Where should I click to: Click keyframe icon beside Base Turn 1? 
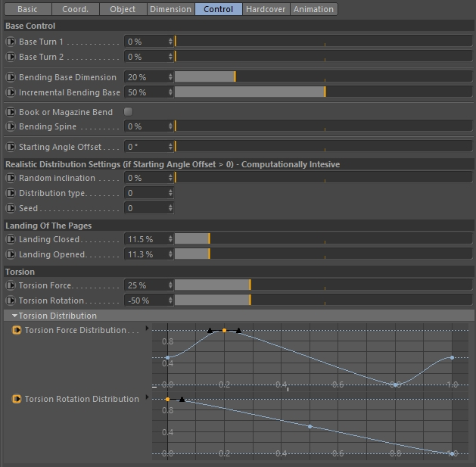11,42
